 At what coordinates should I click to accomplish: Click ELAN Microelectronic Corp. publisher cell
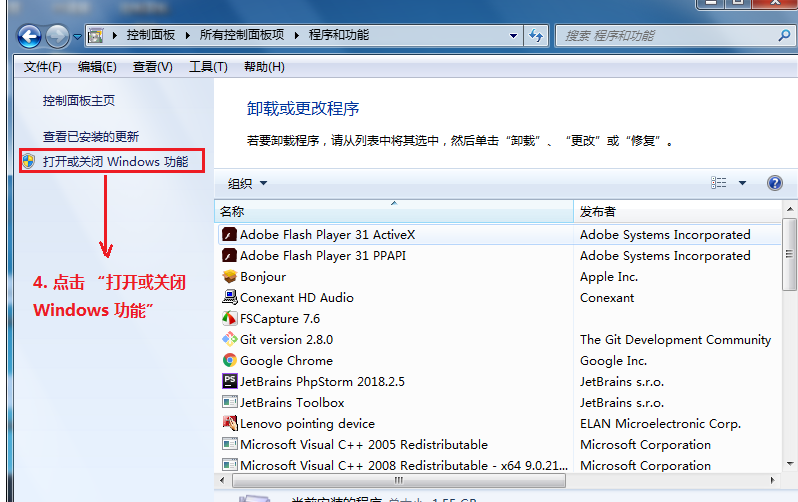click(660, 424)
